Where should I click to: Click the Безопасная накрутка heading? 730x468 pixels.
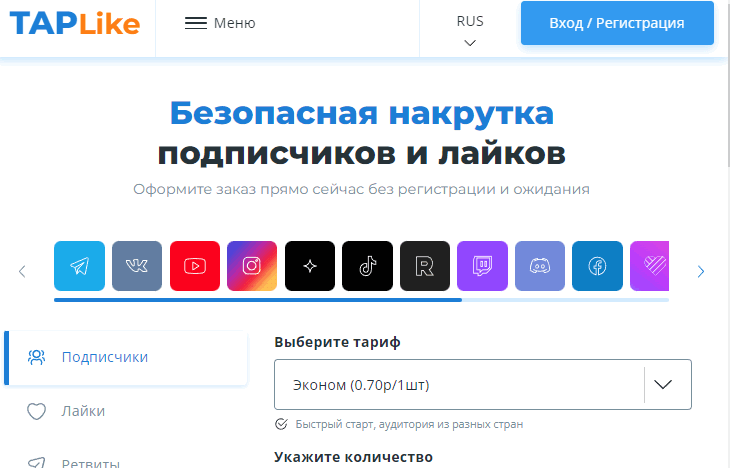click(x=362, y=113)
